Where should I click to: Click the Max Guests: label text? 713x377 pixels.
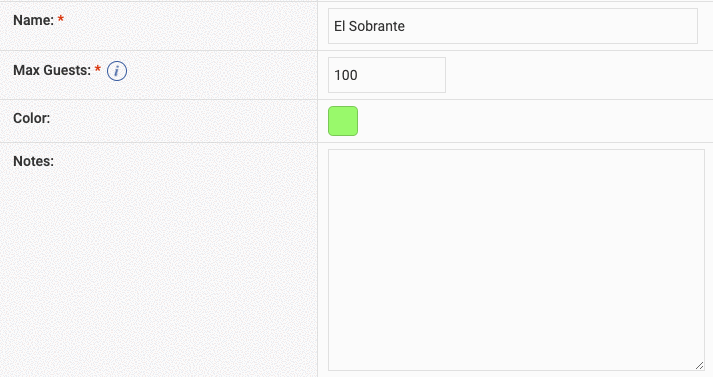pos(52,70)
